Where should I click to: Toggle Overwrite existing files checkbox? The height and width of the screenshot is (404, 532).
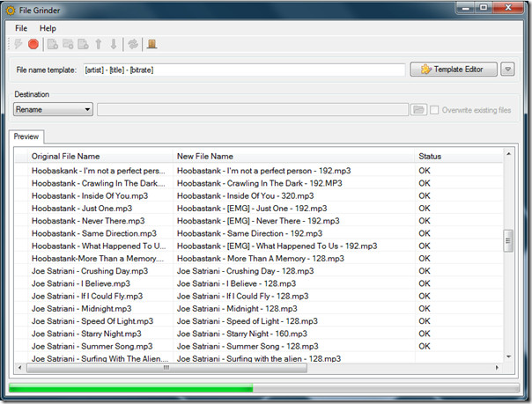click(435, 110)
